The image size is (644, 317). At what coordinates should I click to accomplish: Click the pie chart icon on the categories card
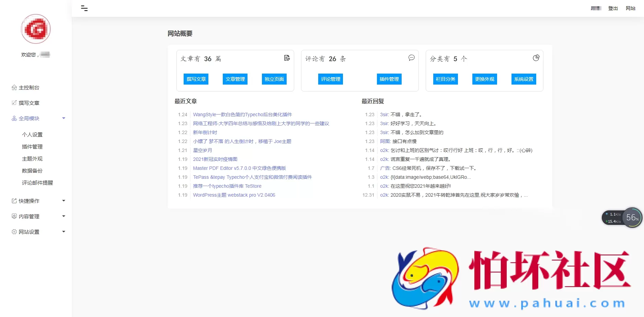pos(536,58)
